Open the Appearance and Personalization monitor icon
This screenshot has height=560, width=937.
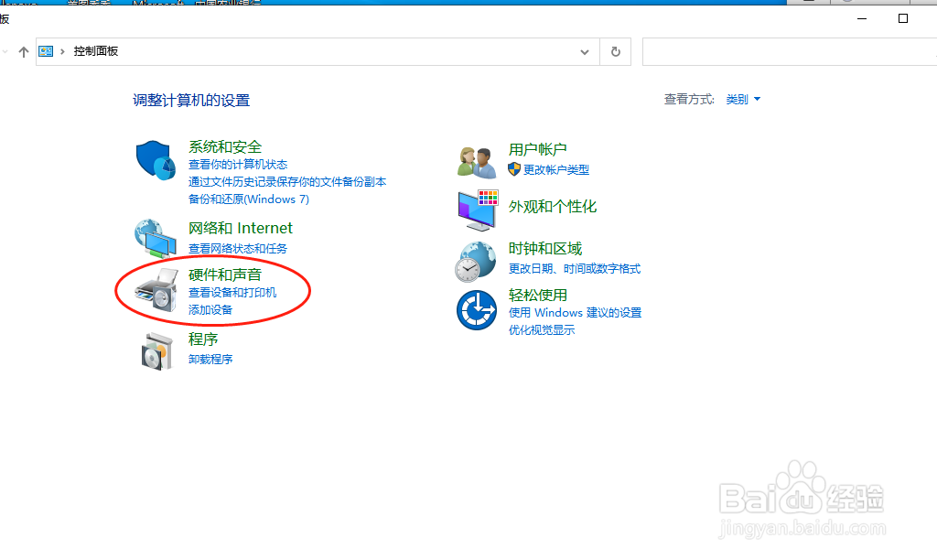[478, 210]
